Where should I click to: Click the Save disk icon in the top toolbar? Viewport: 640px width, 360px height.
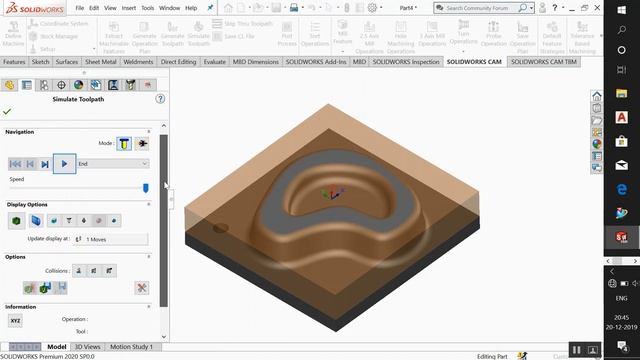[276, 8]
